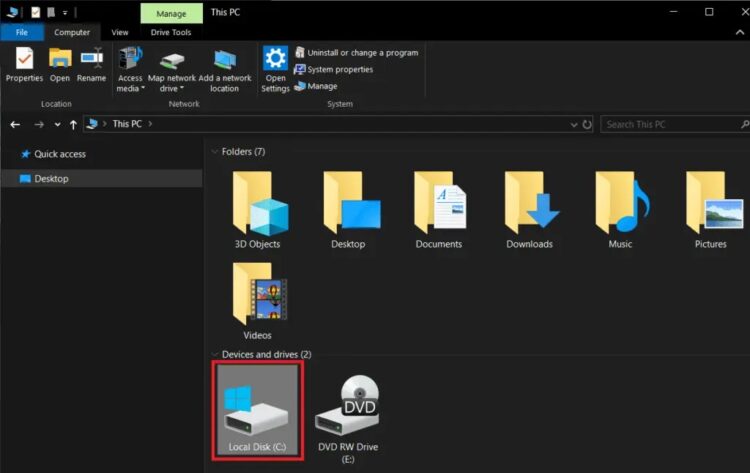Viewport: 750px width, 473px height.
Task: Click the Properties ribbon icon
Action: [24, 65]
